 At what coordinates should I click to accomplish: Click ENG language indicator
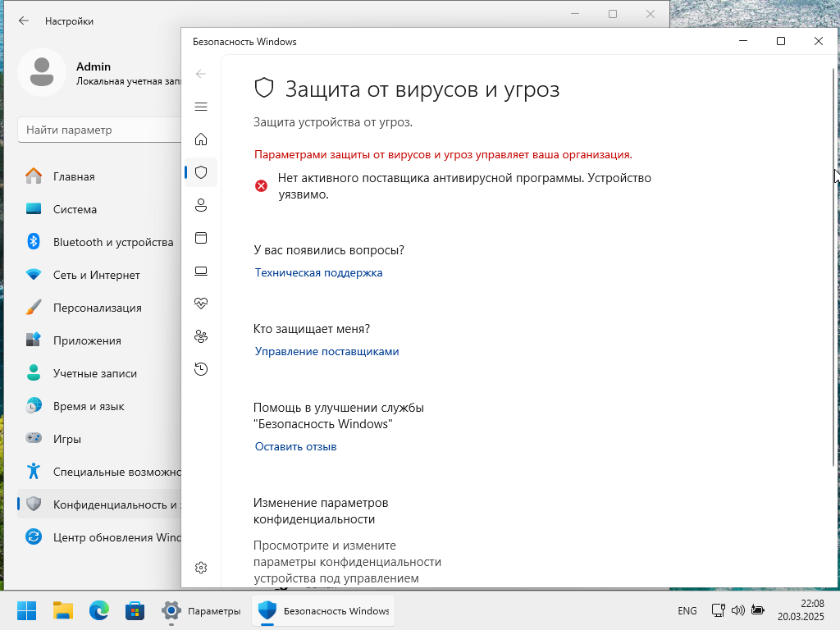(687, 610)
